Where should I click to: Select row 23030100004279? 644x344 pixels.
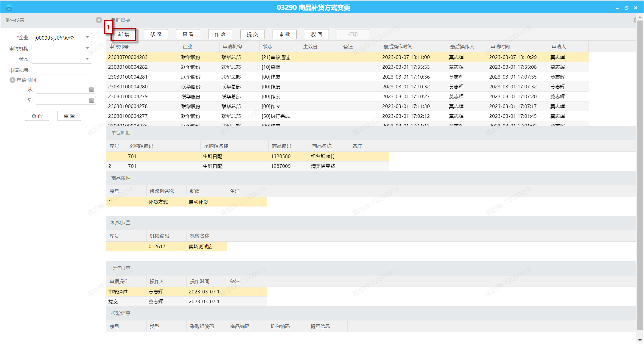point(347,96)
